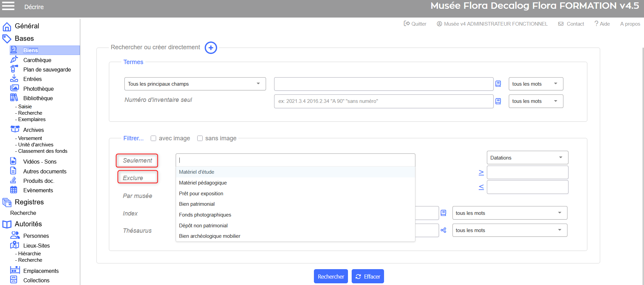
Task: Select 'Bien patrimonial' from the list
Action: pyautogui.click(x=197, y=204)
